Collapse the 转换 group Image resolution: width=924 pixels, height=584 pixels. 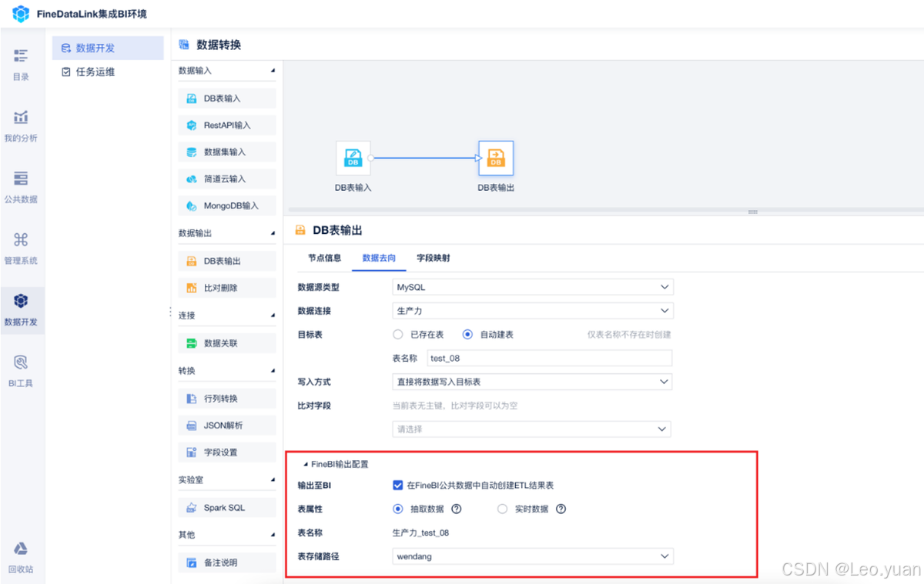(x=273, y=371)
